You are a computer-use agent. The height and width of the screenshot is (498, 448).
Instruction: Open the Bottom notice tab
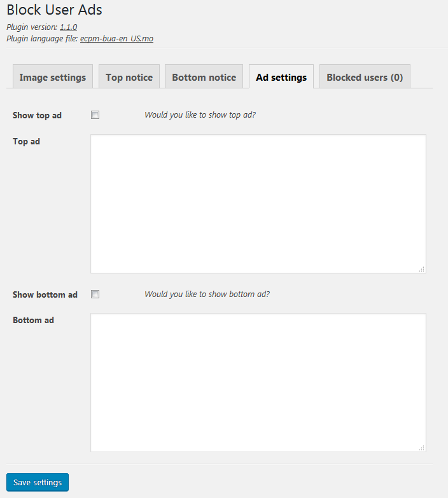tap(204, 76)
